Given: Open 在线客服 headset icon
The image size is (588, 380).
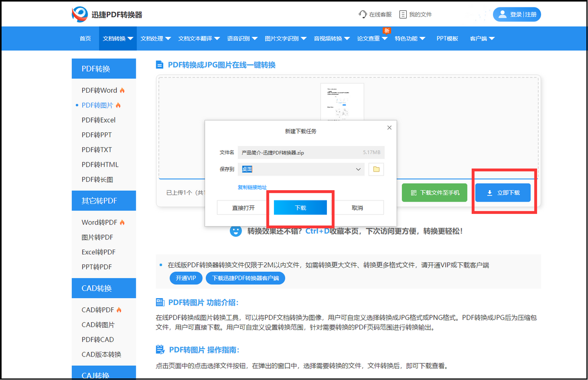Looking at the screenshot, I should [x=363, y=14].
